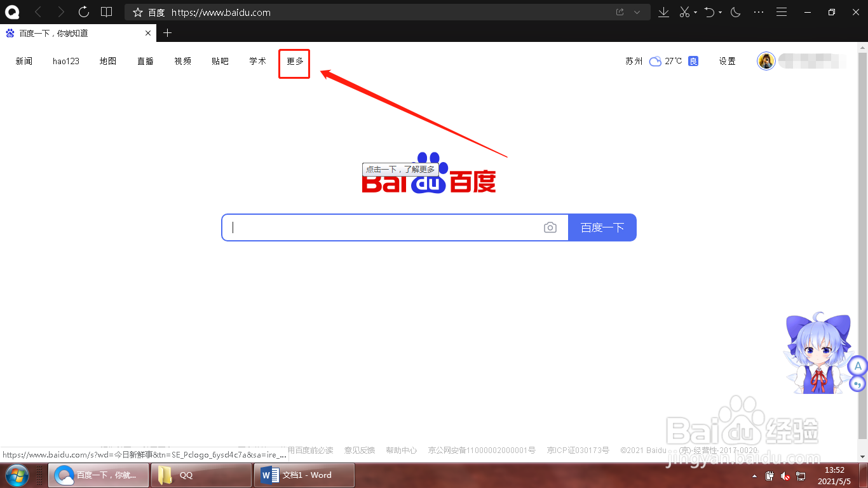Viewport: 868px width, 488px height.
Task: Activate the scissors screenshot tool
Action: (x=685, y=12)
